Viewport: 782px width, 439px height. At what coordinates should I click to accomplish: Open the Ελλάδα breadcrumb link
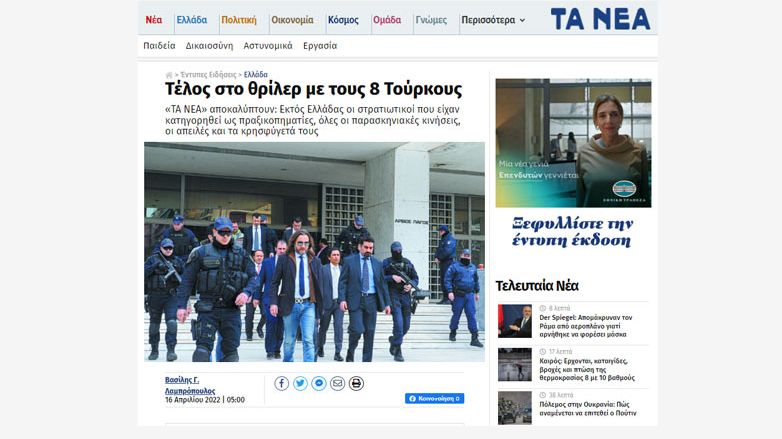coord(256,74)
